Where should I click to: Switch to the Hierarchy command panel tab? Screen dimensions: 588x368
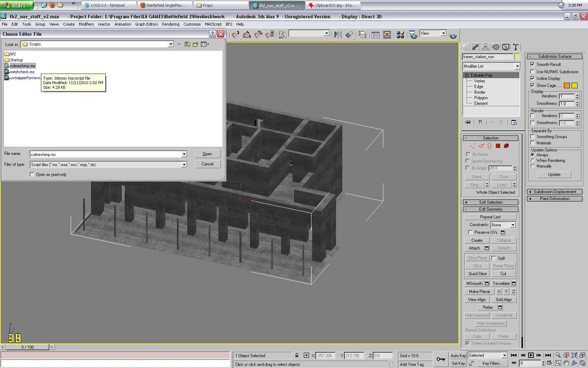coord(485,47)
